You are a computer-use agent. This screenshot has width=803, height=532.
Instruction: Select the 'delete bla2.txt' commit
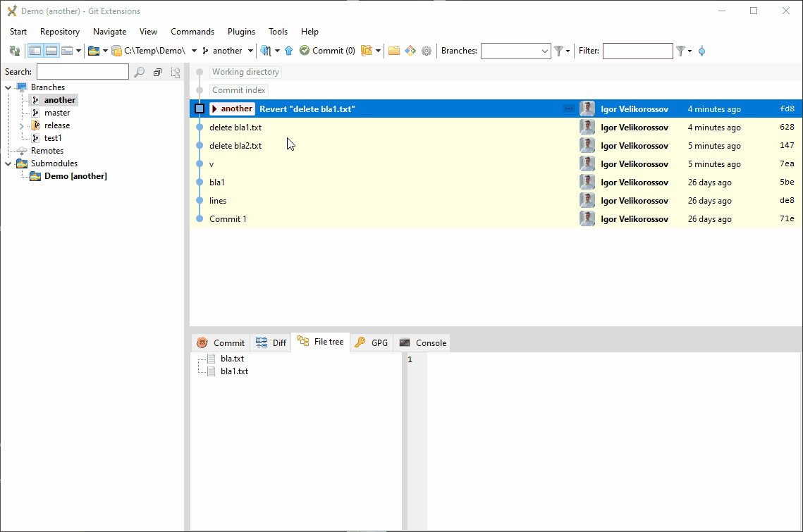(496, 146)
